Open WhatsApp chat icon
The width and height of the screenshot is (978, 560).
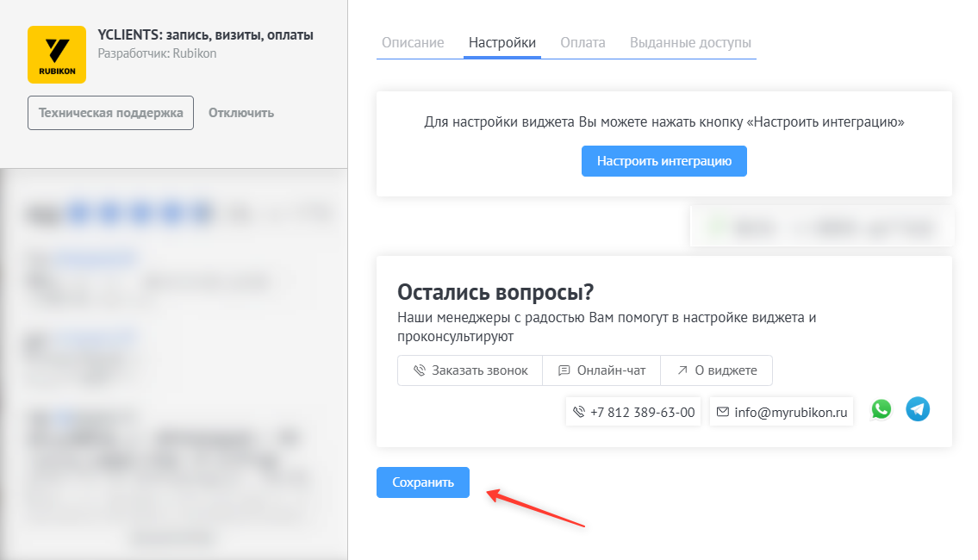point(881,410)
